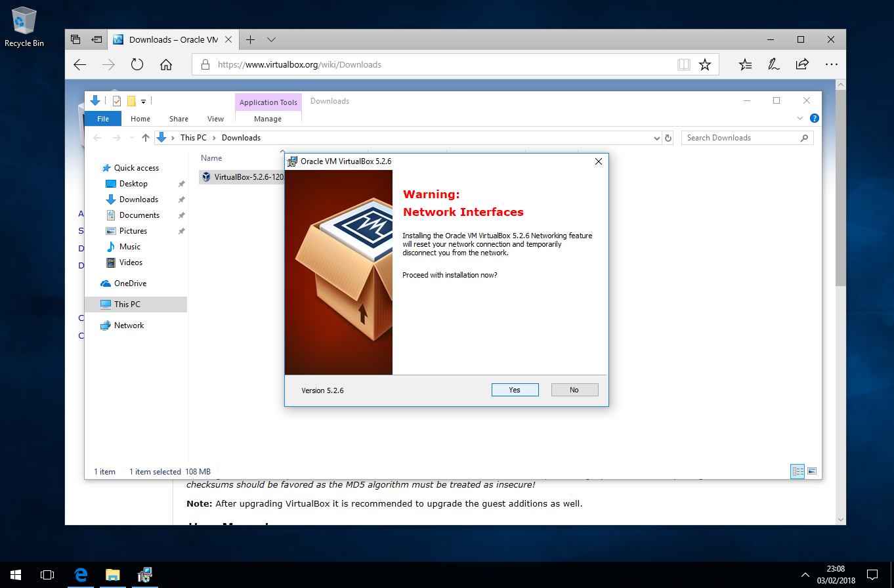Click the Search Downloads field
Viewport: 894px width, 588px height.
[x=740, y=138]
